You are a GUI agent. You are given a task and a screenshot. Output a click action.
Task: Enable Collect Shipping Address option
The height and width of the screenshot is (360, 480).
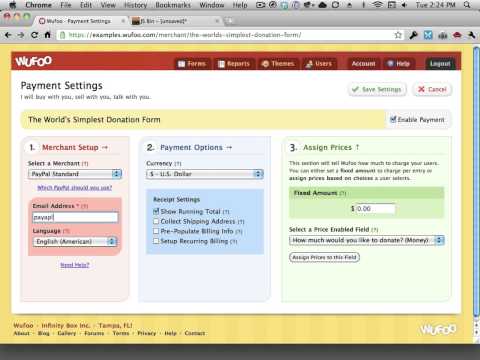click(x=156, y=221)
